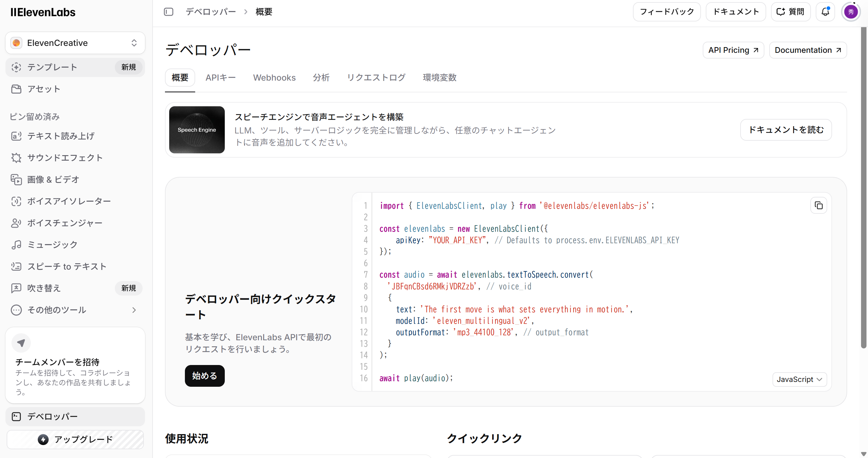The width and height of the screenshot is (868, 458).
Task: Expand その他のツール submenu
Action: 75,310
